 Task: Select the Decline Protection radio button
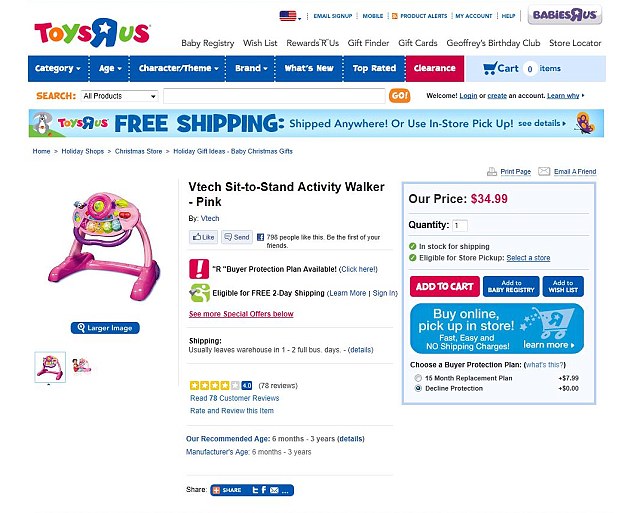coord(418,388)
